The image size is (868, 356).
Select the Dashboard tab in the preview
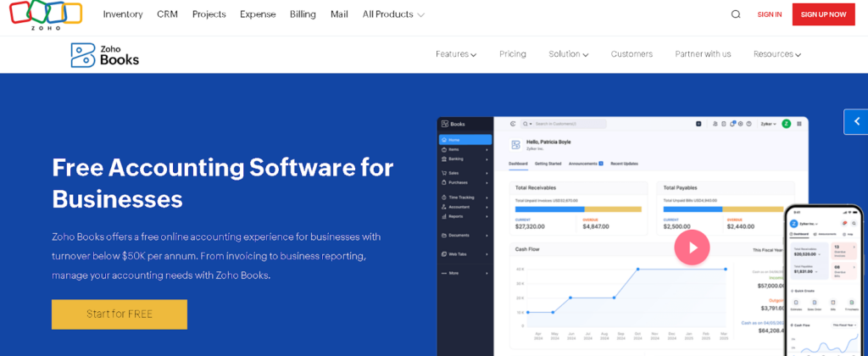coord(518,164)
